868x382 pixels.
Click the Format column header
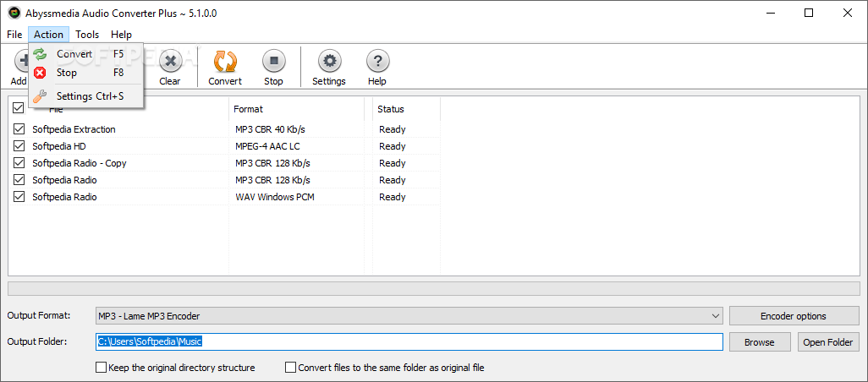[297, 109]
